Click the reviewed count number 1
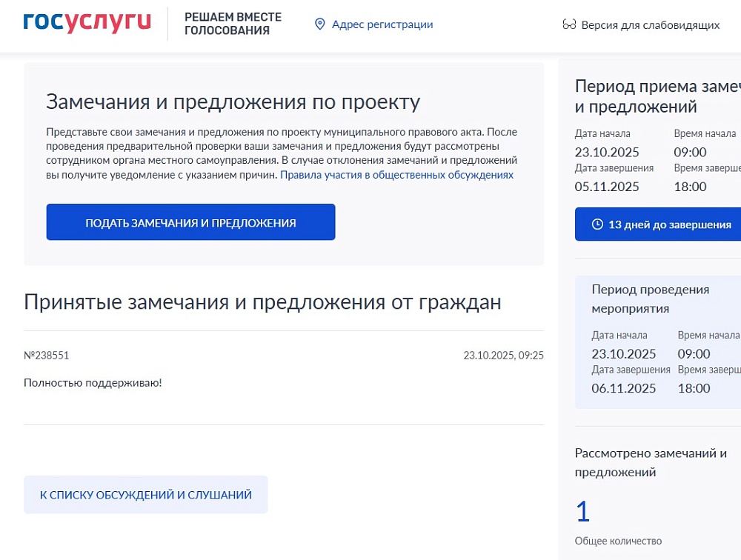This screenshot has width=741, height=560. pos(582,511)
